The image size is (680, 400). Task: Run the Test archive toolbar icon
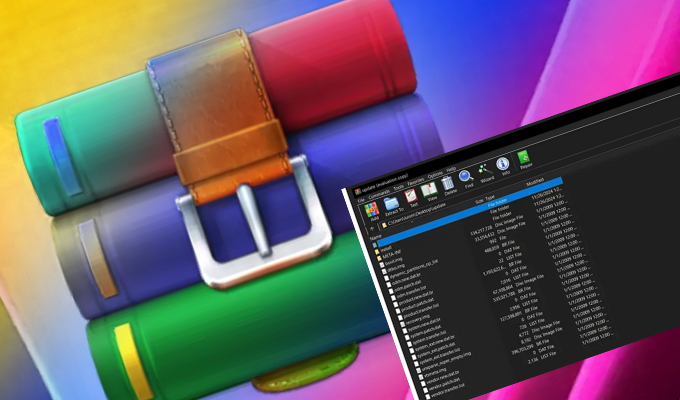point(411,197)
